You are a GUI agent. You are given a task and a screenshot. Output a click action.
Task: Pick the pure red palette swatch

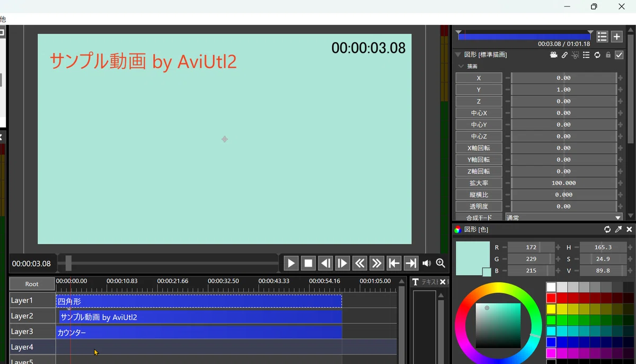[551, 298]
